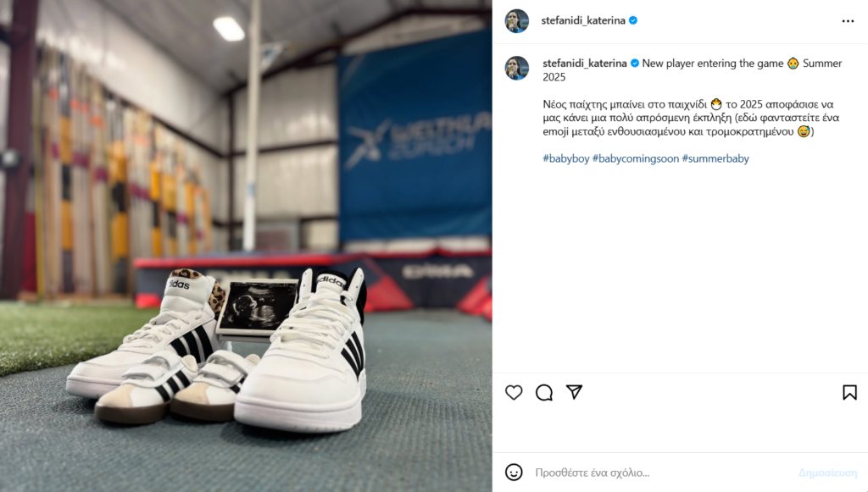Click the blue Weltklasse Zürich banner in photo
Image resolution: width=868 pixels, height=492 pixels.
(414, 144)
